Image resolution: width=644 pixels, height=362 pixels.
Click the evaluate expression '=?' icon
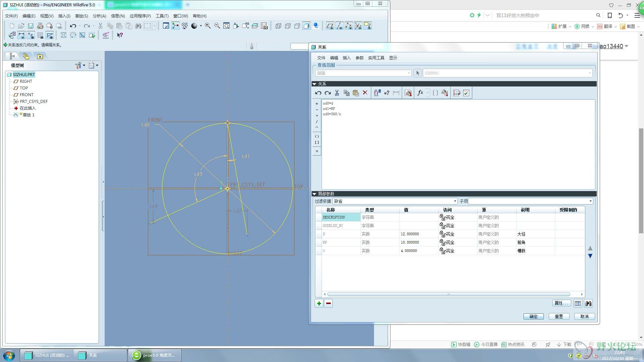click(387, 93)
